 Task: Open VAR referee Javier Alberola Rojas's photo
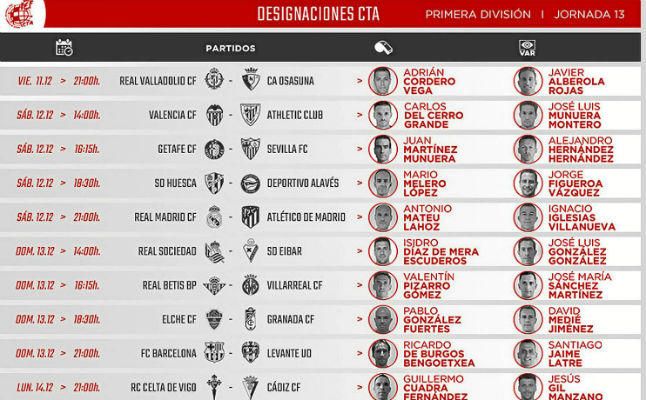[527, 81]
